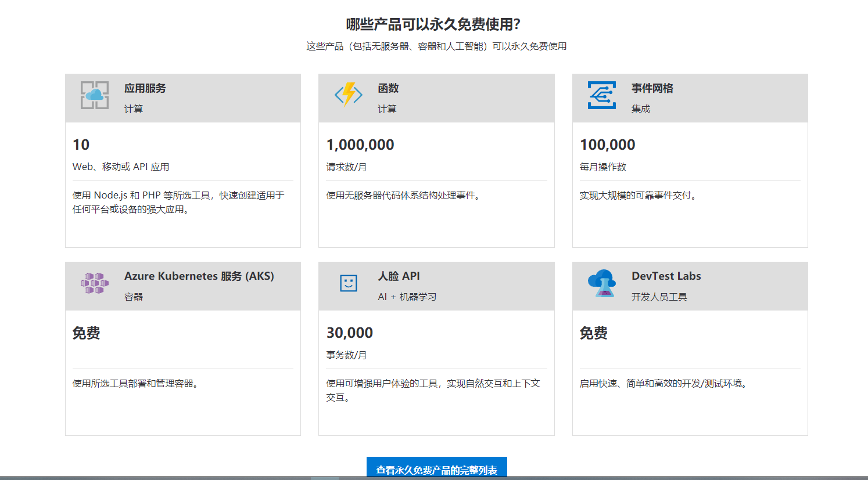This screenshot has height=480, width=868.
Task: Click the 30,000 transactions per month figure
Action: pyautogui.click(x=350, y=333)
